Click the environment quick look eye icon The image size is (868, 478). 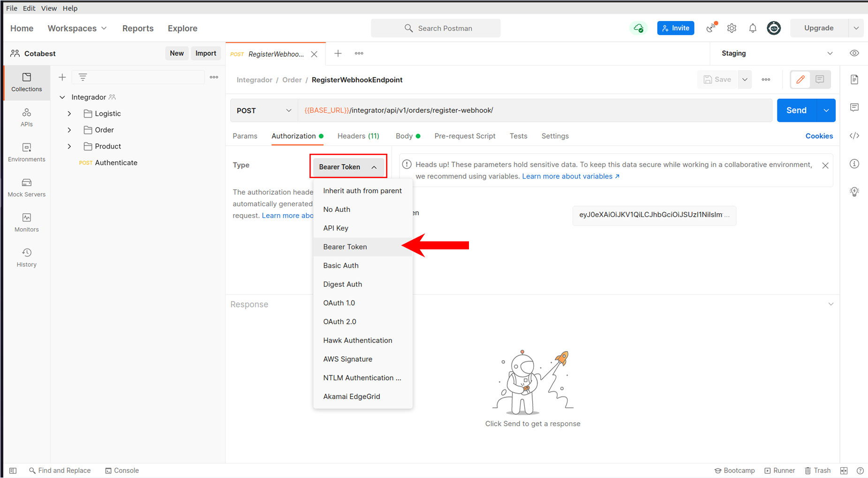[x=854, y=53]
